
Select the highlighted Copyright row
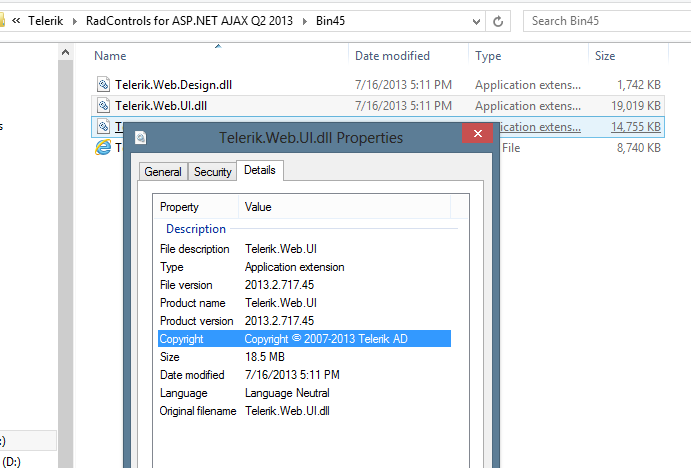[305, 338]
